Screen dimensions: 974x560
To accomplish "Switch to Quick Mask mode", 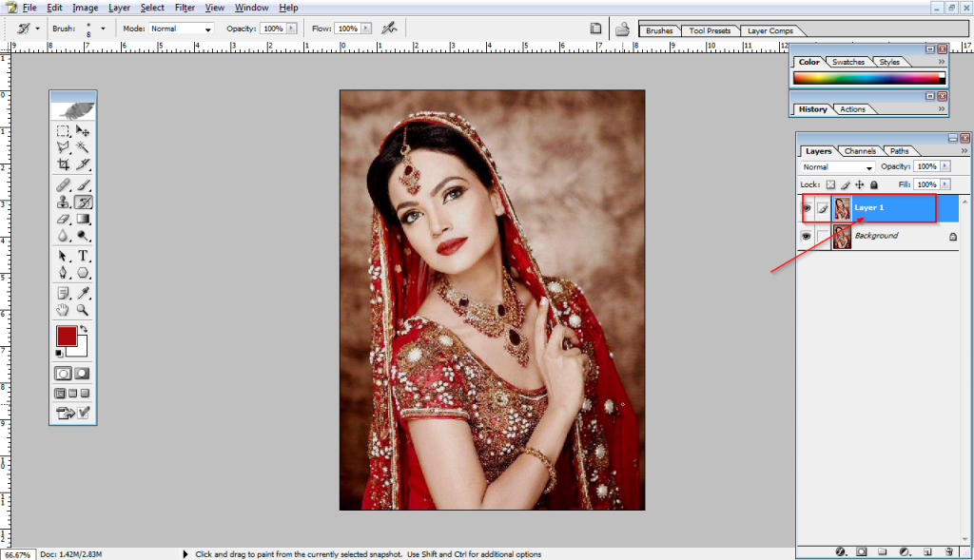I will [x=82, y=373].
